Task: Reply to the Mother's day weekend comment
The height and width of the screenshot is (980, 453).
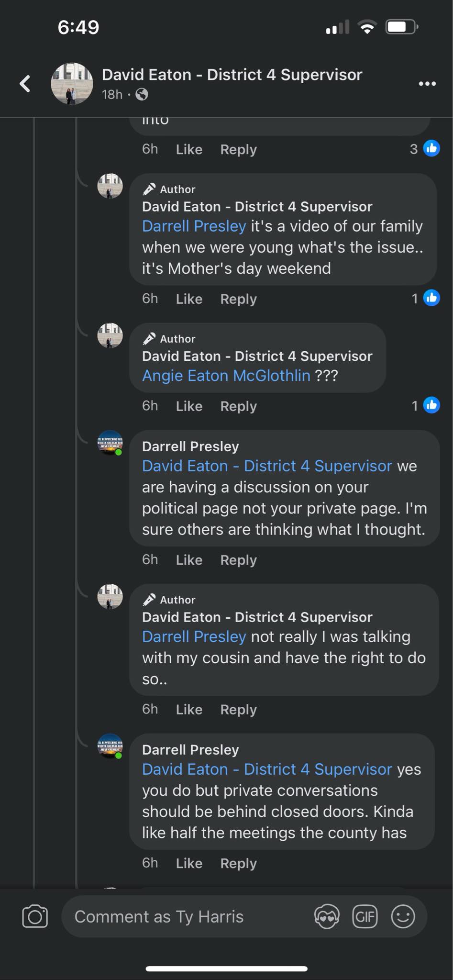Action: point(238,299)
